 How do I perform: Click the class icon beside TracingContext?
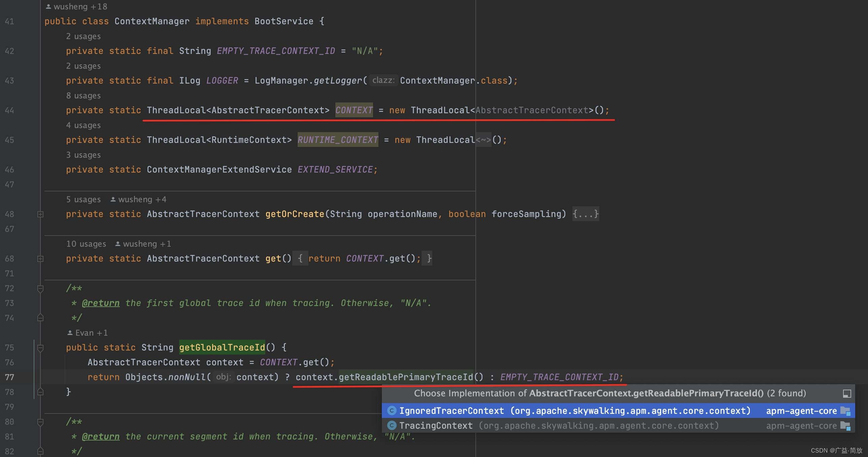coord(392,426)
